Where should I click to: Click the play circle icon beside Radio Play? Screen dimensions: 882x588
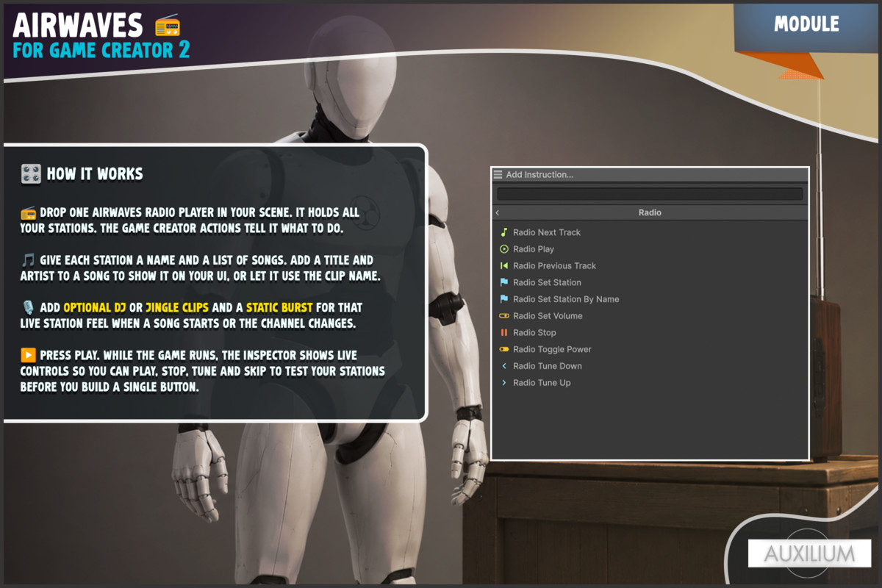[x=504, y=249]
